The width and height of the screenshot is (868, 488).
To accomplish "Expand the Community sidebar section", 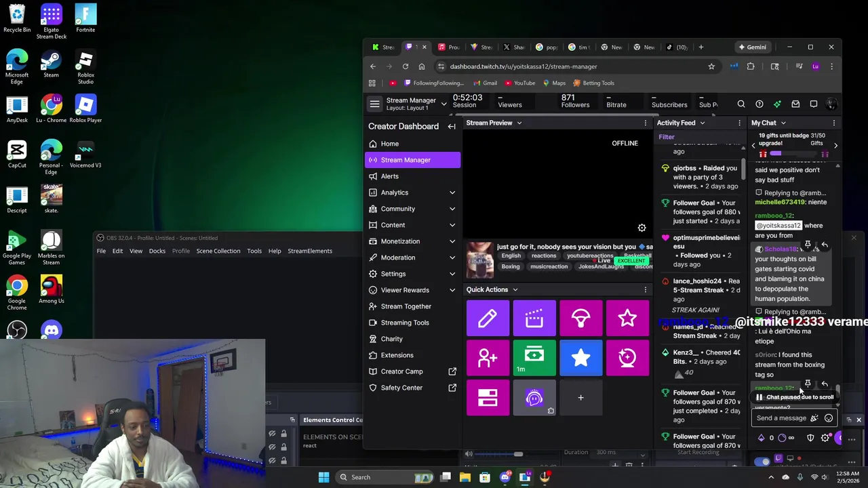I will click(452, 209).
